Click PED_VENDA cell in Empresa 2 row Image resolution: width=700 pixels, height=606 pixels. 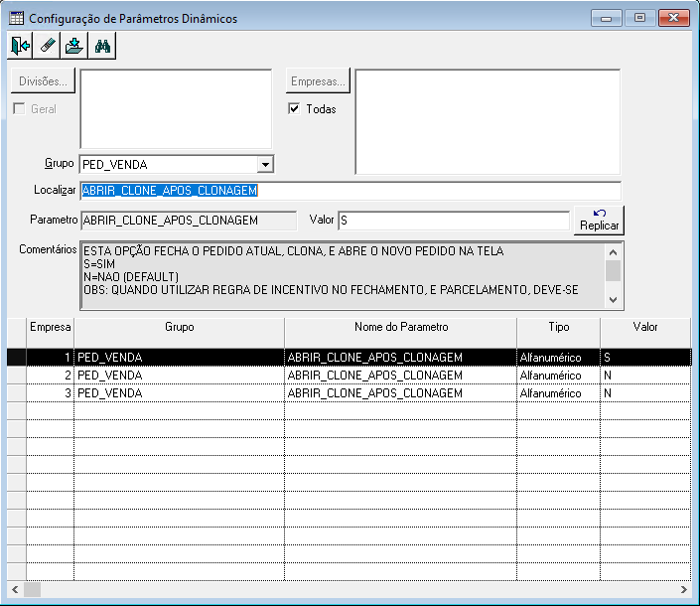pyautogui.click(x=179, y=376)
